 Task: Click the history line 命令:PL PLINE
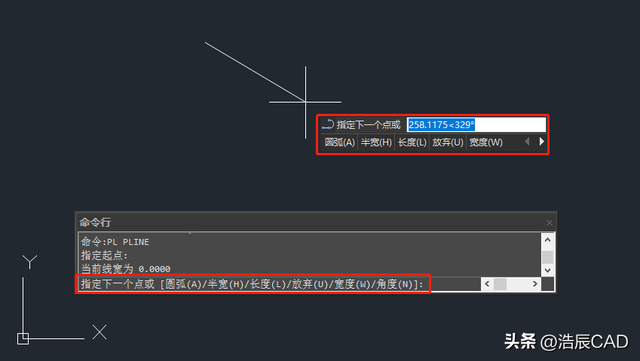pyautogui.click(x=115, y=242)
